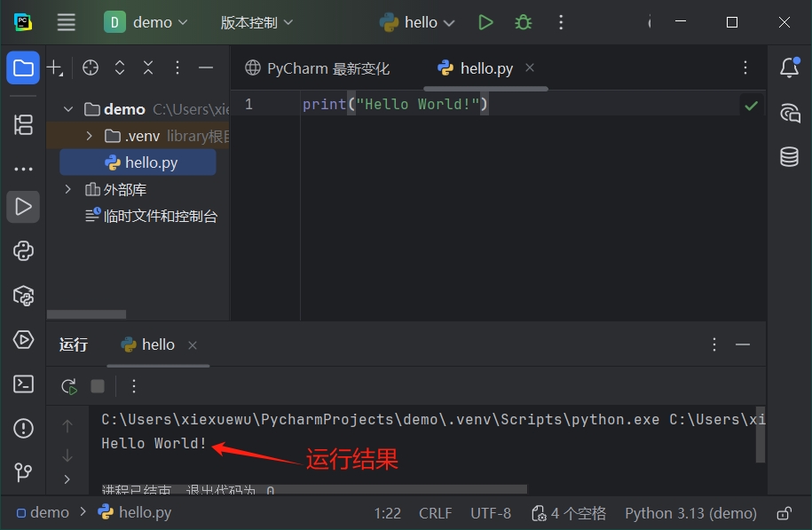Close the hello run tab

pos(192,345)
